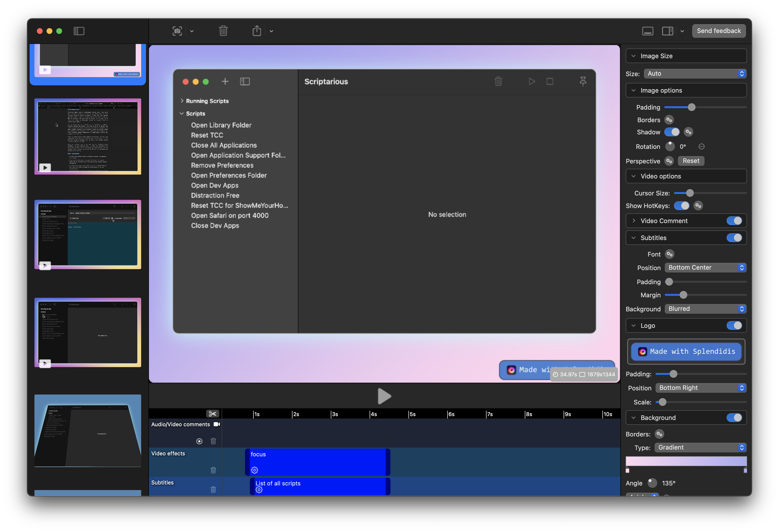779x532 pixels.
Task: Turn off the Logo toggle
Action: point(734,325)
